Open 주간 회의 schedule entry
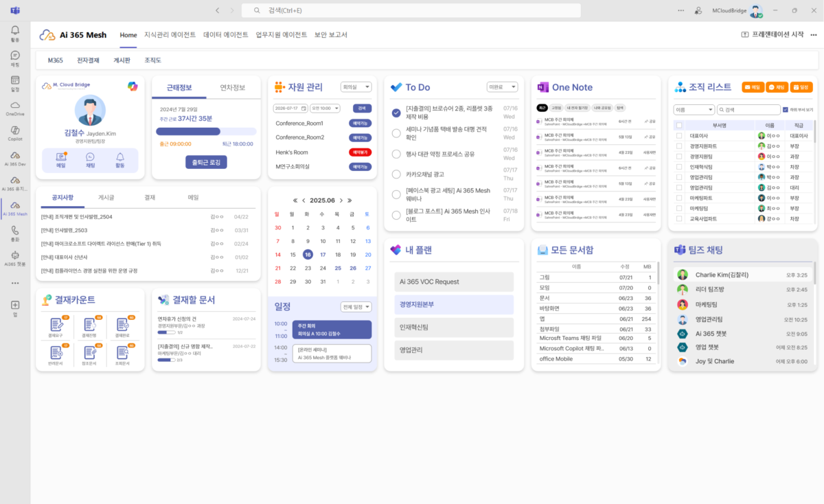824x504 pixels. click(x=332, y=330)
